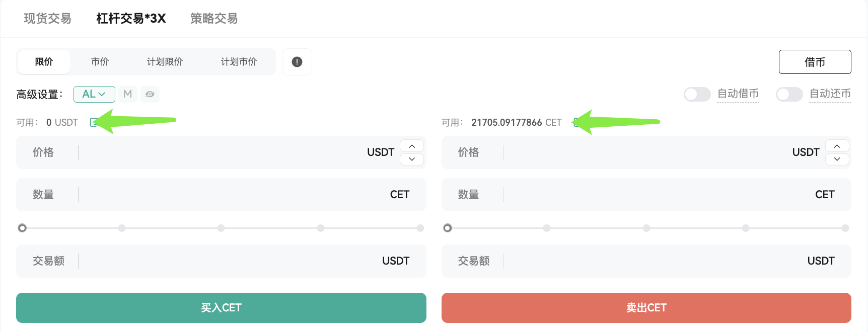Click the down arrow on buy price stepper
Screen dimensions: 868x332
(411, 159)
